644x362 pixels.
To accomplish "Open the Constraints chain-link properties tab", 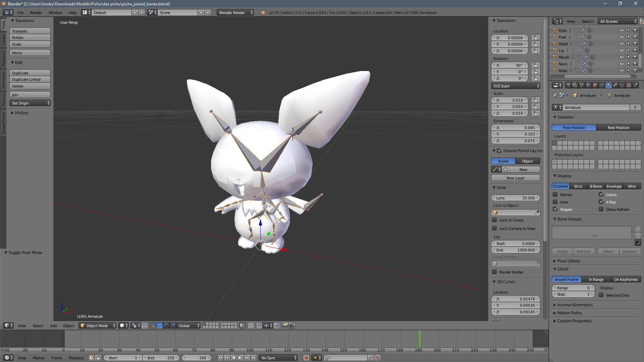I will pos(602,85).
